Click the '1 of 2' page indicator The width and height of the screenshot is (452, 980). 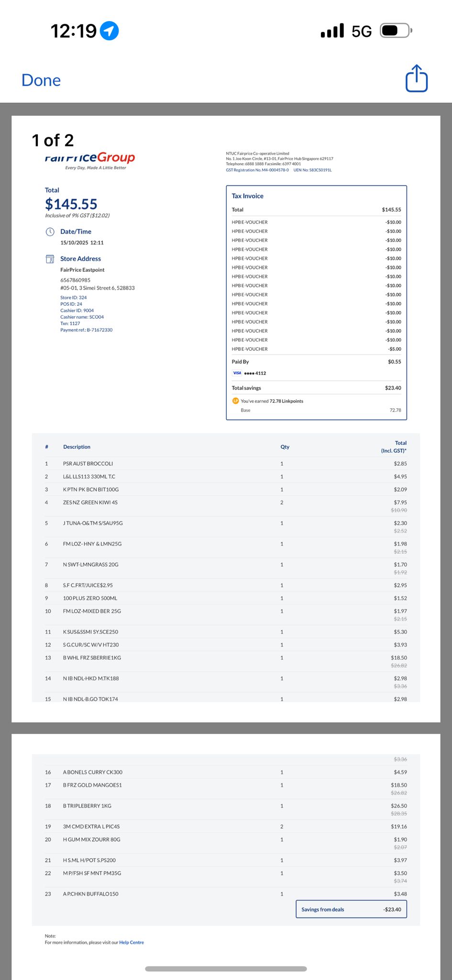click(53, 140)
